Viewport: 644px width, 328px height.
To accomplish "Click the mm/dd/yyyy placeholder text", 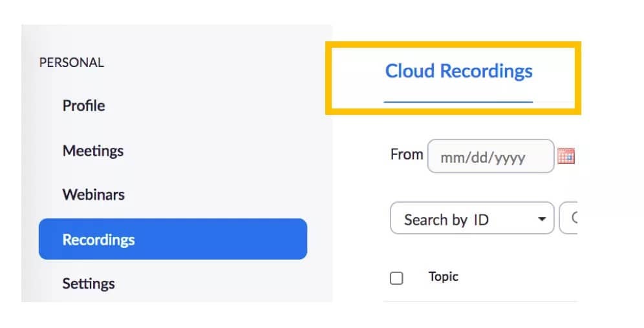I will coord(482,157).
